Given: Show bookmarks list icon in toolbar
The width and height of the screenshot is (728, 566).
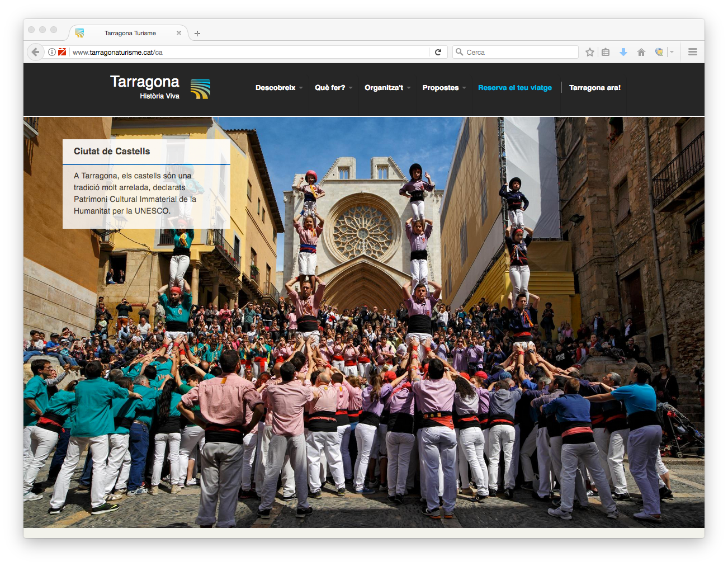Looking at the screenshot, I should tap(606, 52).
